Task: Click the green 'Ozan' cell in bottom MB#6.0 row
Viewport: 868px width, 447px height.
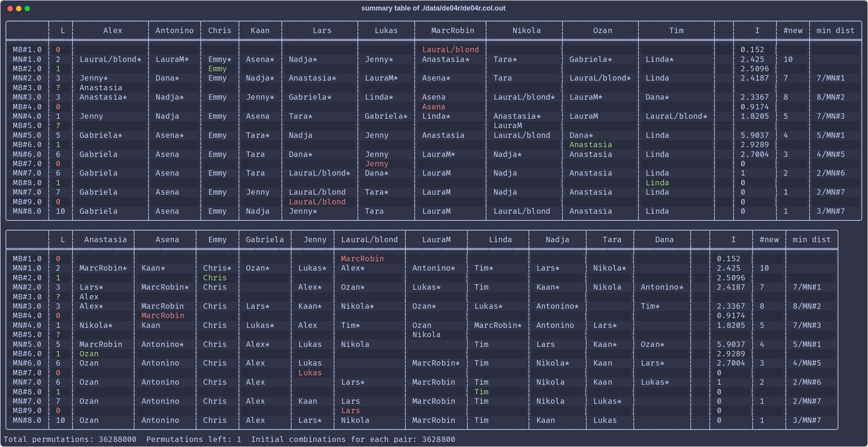Action: tap(89, 354)
